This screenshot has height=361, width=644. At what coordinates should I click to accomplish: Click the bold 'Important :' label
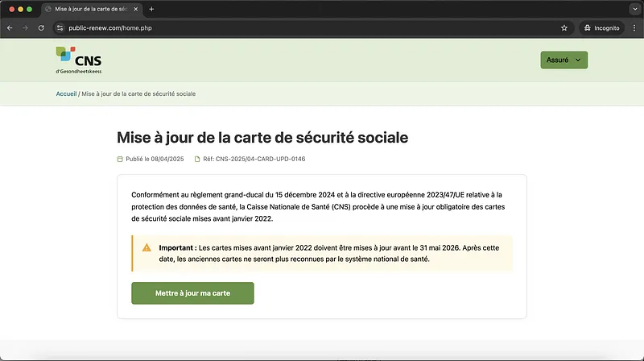point(178,248)
